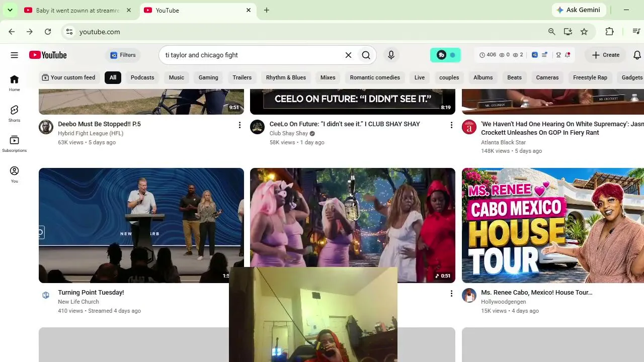Click the Create button

(606, 55)
